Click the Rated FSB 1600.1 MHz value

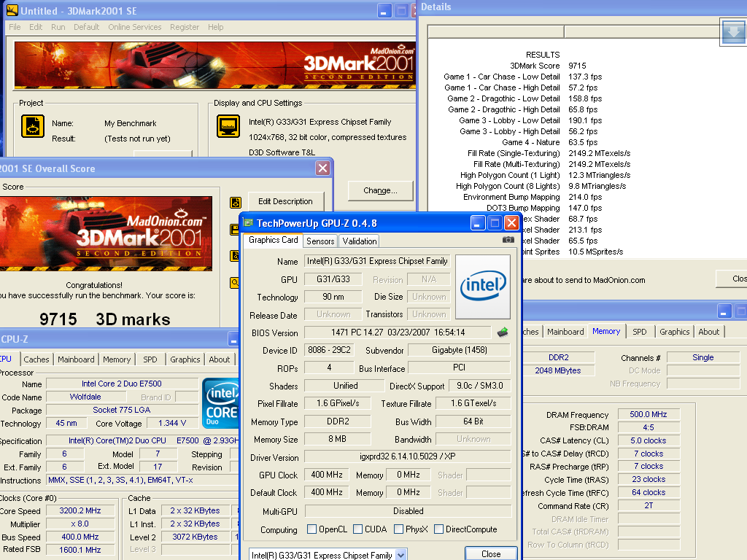click(80, 550)
